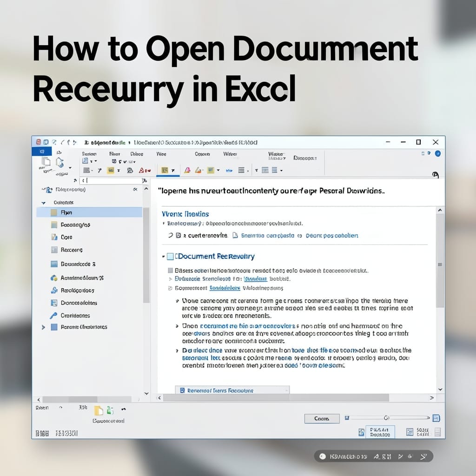Image resolution: width=476 pixels, height=476 pixels.
Task: Select the Fhen item in sidebar
Action: pyautogui.click(x=89, y=212)
